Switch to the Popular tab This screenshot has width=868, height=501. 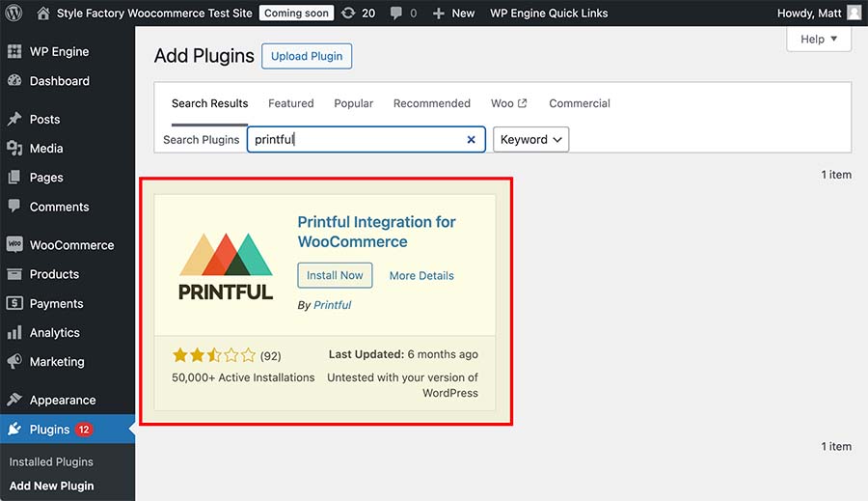tap(354, 103)
